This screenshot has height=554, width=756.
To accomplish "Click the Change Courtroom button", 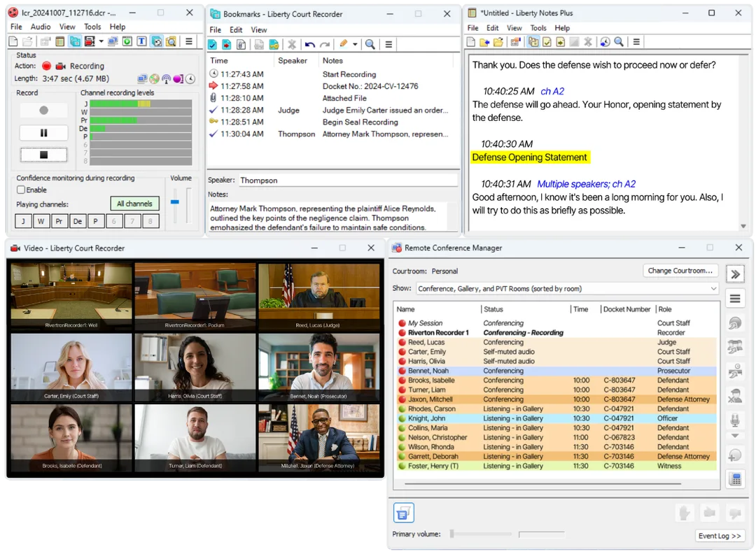I will (680, 271).
